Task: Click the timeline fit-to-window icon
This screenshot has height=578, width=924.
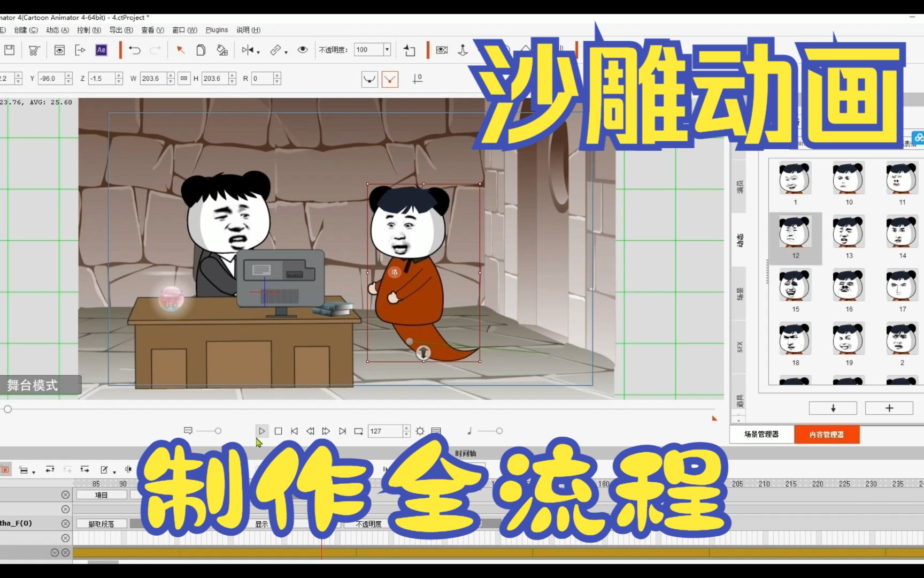Action: [x=128, y=469]
